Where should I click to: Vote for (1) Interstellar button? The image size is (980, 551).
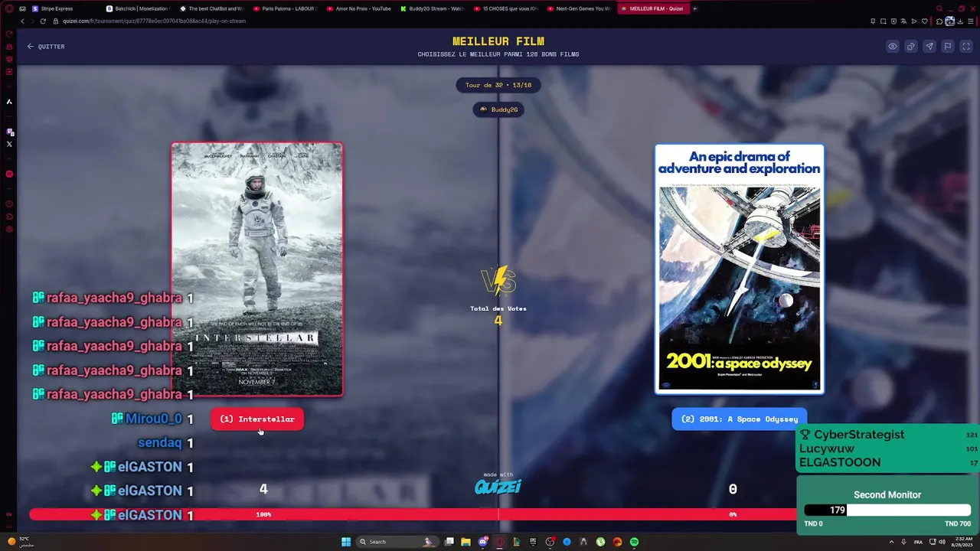click(257, 419)
